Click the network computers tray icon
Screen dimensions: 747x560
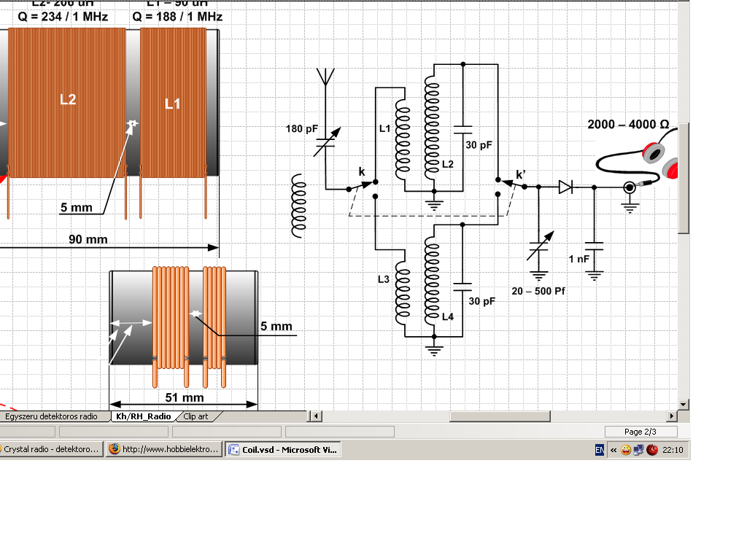(x=638, y=450)
